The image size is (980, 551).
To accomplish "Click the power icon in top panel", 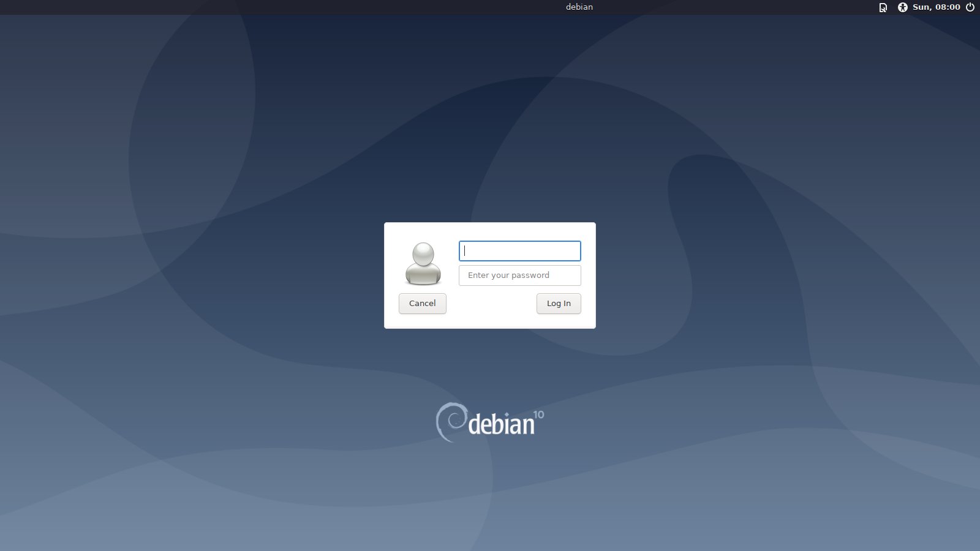I will pos(970,7).
